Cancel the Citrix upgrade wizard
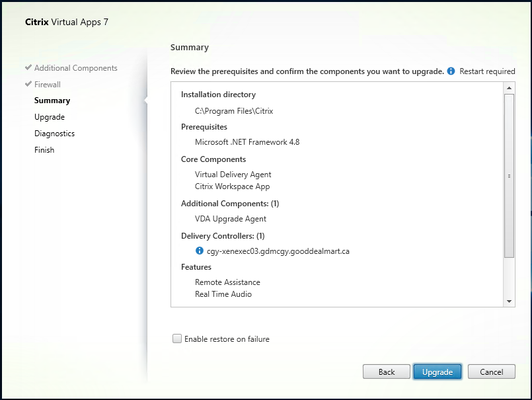 (x=491, y=372)
